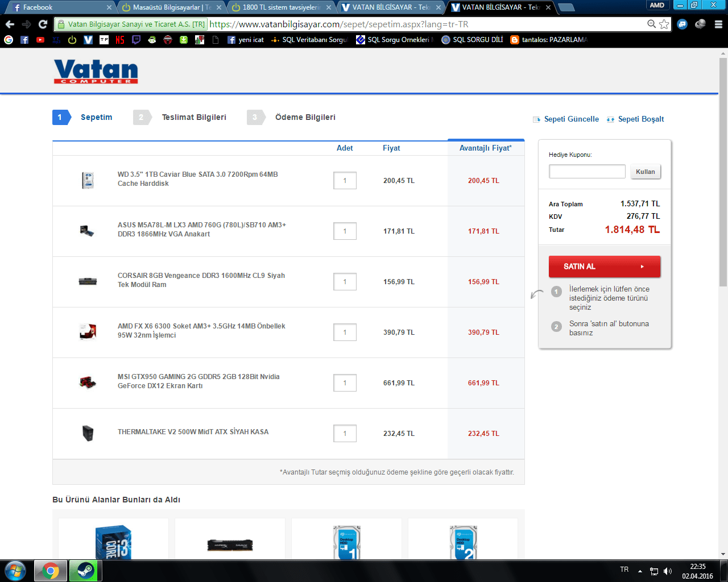The height and width of the screenshot is (582, 728).
Task: Click the blue chat extension icon
Action: click(x=682, y=24)
